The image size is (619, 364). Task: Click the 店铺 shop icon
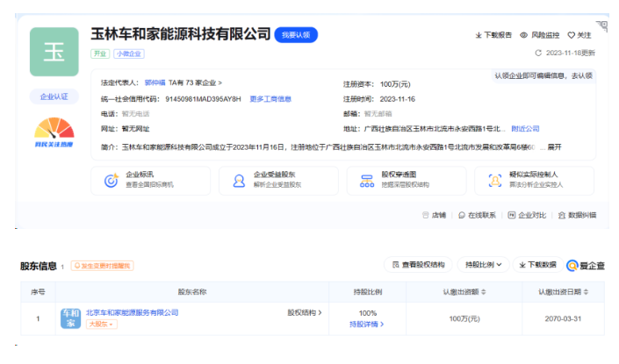[425, 215]
